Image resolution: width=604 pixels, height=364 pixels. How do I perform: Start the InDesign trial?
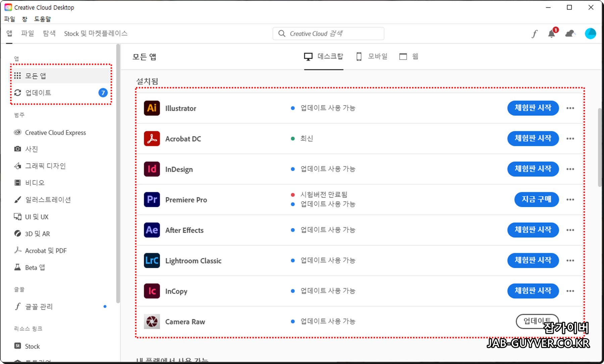533,169
